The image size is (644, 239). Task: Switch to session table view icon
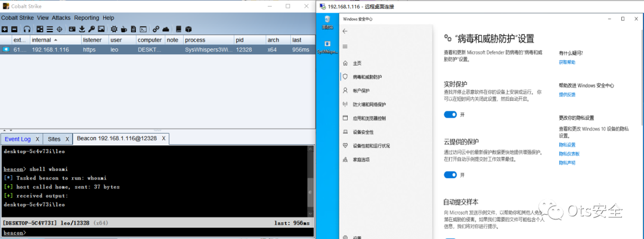(x=49, y=29)
